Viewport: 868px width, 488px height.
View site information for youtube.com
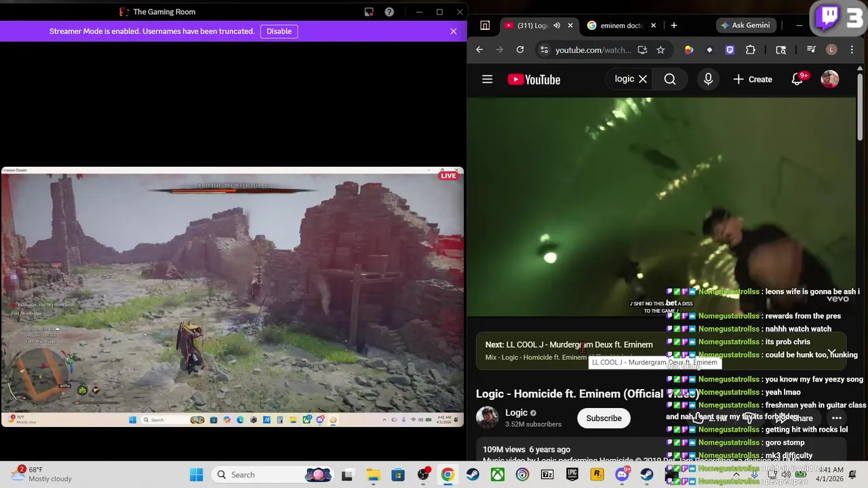point(543,49)
